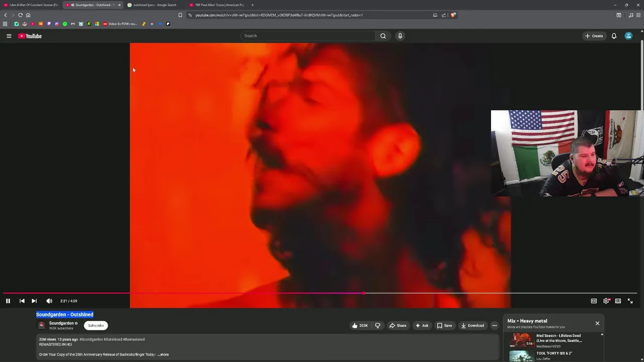
Task: Open the account avatar menu
Action: 628,36
